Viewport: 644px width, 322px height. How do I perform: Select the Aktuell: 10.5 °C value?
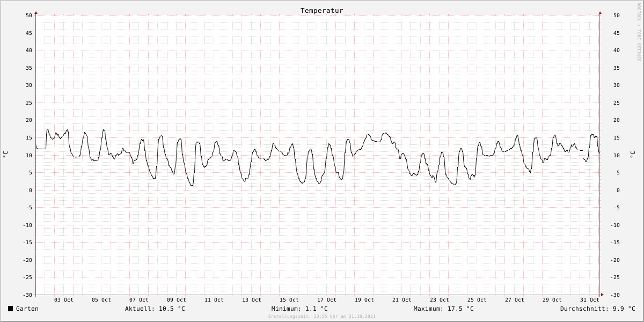coord(155,309)
